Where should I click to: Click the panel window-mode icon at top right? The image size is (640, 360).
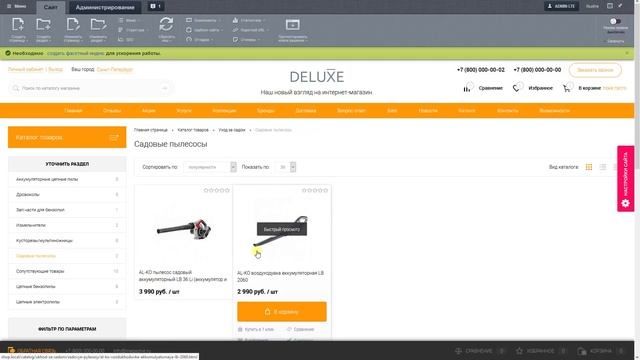pyautogui.click(x=610, y=6)
